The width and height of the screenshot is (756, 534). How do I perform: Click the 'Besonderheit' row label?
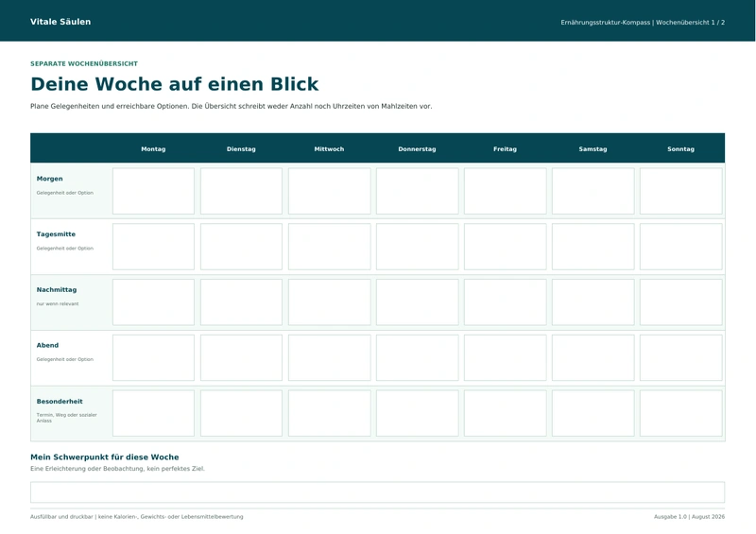tap(60, 401)
